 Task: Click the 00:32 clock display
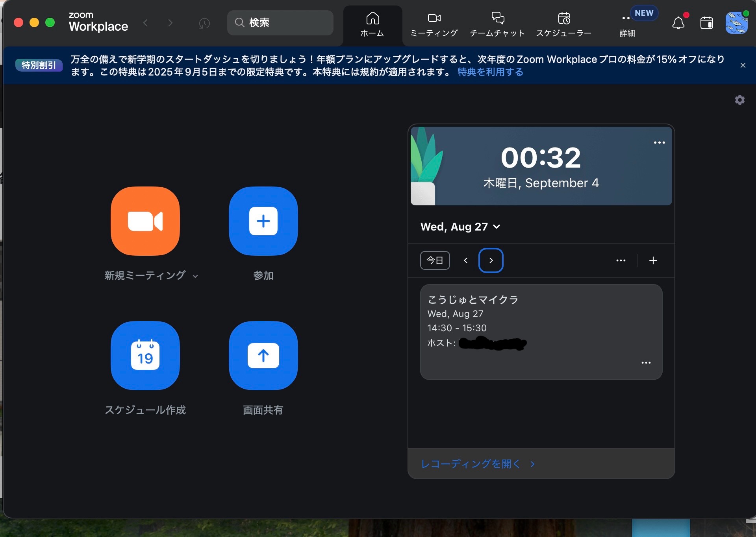[541, 158]
